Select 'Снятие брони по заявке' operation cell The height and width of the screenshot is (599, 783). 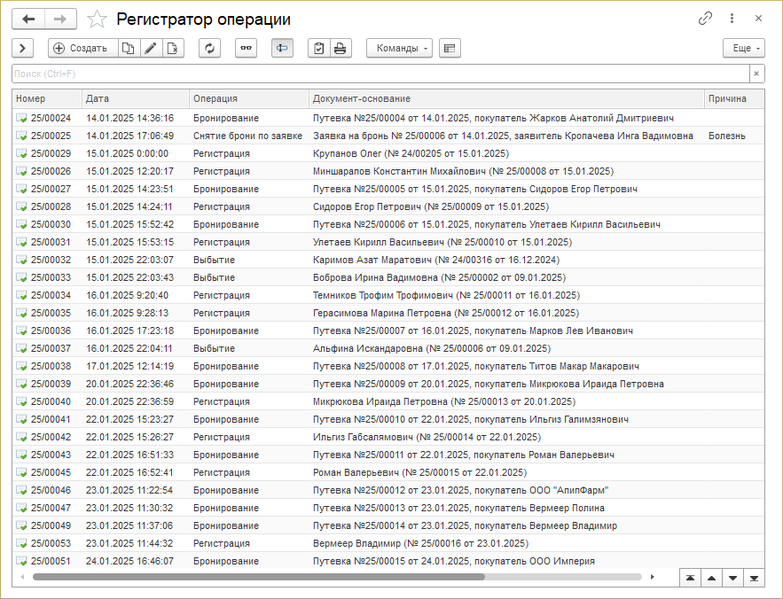(248, 136)
